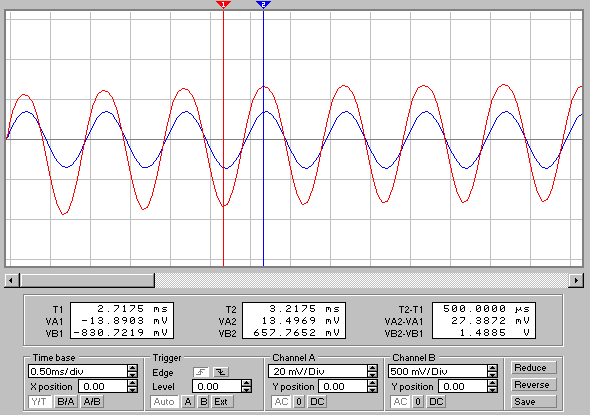Screen dimensions: 590x415
Task: Click the blue cursor 2 marker
Action: click(263, 5)
